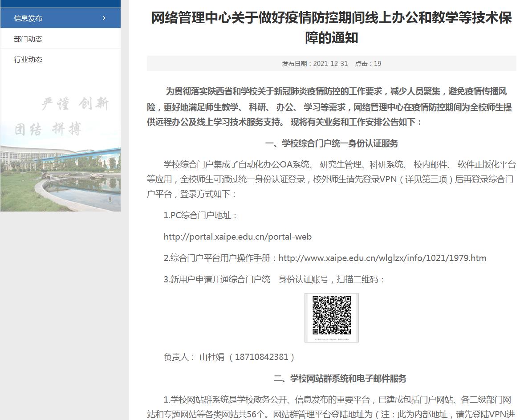This screenshot has height=420, width=532.
Task: Click the 严谨 创新 slogan on the sidebar image
Action: 75,104
